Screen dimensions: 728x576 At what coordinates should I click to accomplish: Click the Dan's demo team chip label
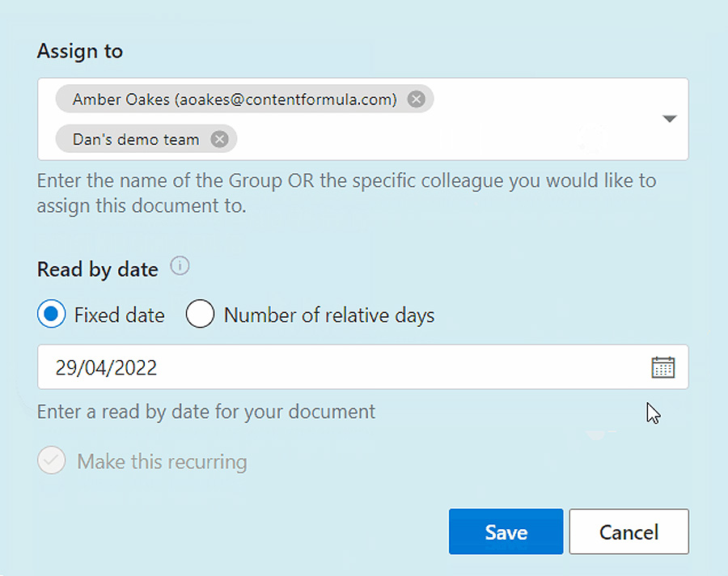(x=136, y=139)
